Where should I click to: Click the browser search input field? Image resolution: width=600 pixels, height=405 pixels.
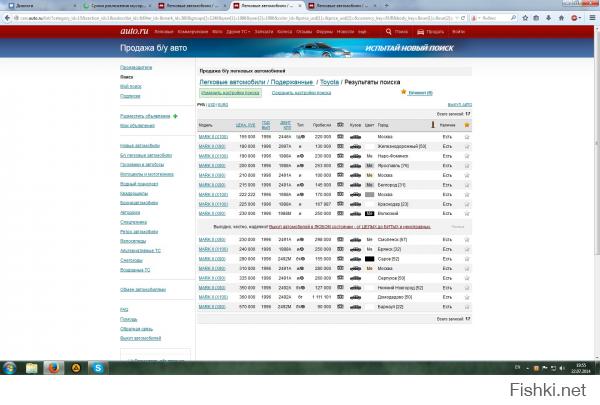(x=496, y=18)
